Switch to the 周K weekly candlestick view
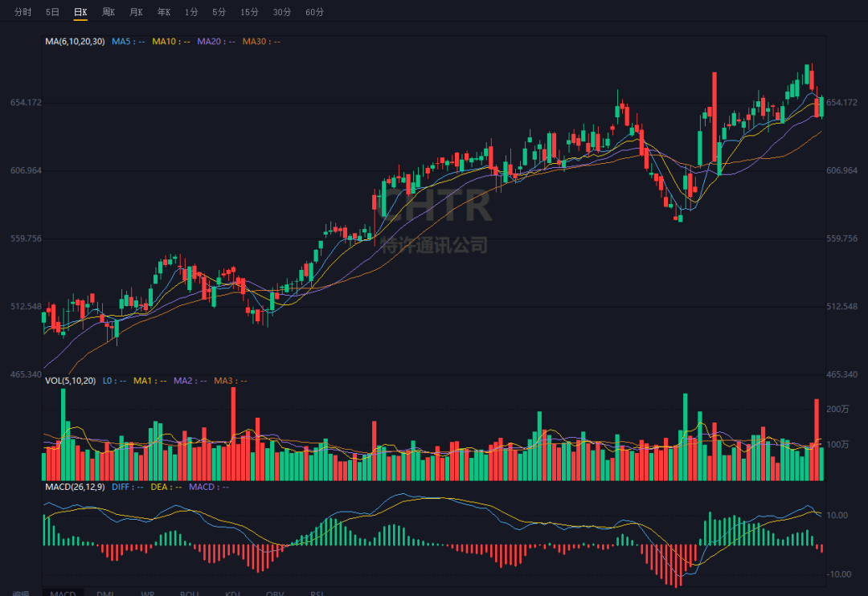The image size is (868, 596). (x=108, y=12)
